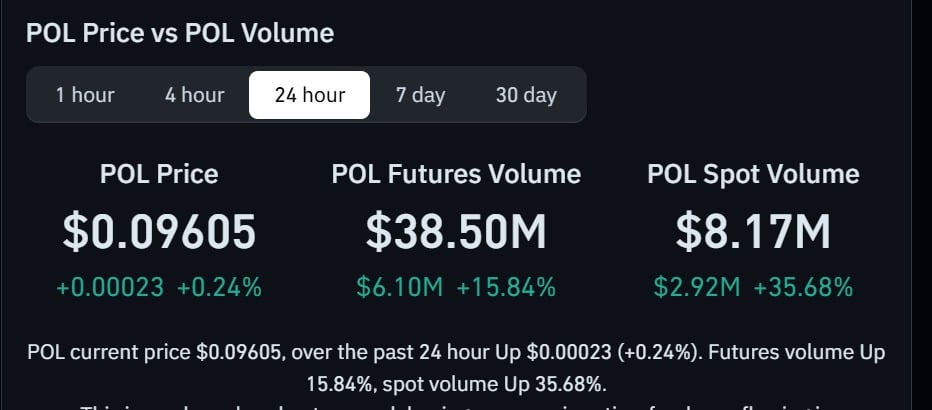Click the +0.00023 price change value
Image resolution: width=932 pixels, height=410 pixels.
[110, 288]
